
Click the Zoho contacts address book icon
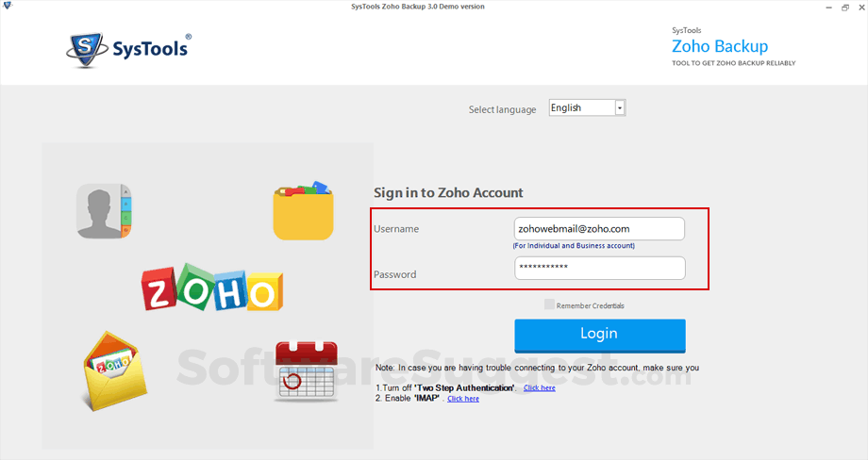(x=104, y=211)
